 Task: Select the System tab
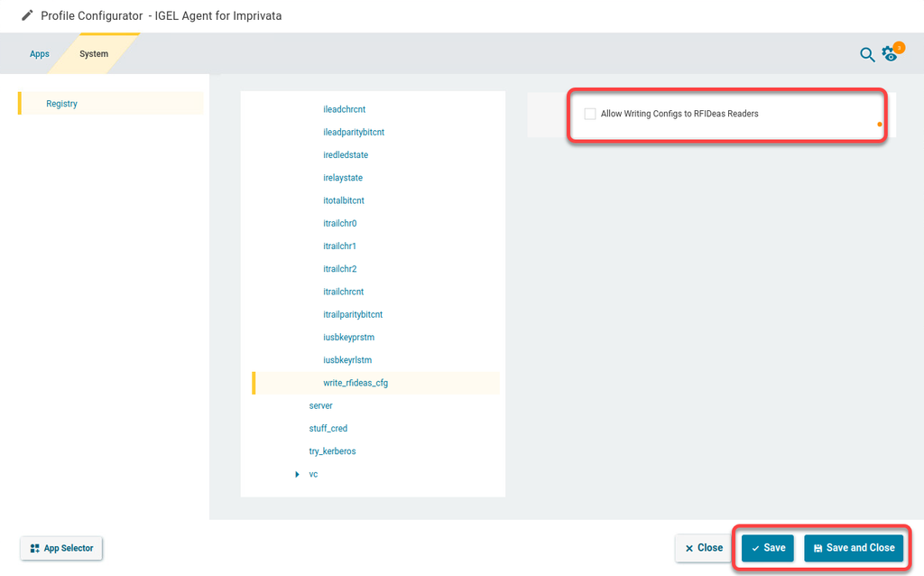coord(94,54)
